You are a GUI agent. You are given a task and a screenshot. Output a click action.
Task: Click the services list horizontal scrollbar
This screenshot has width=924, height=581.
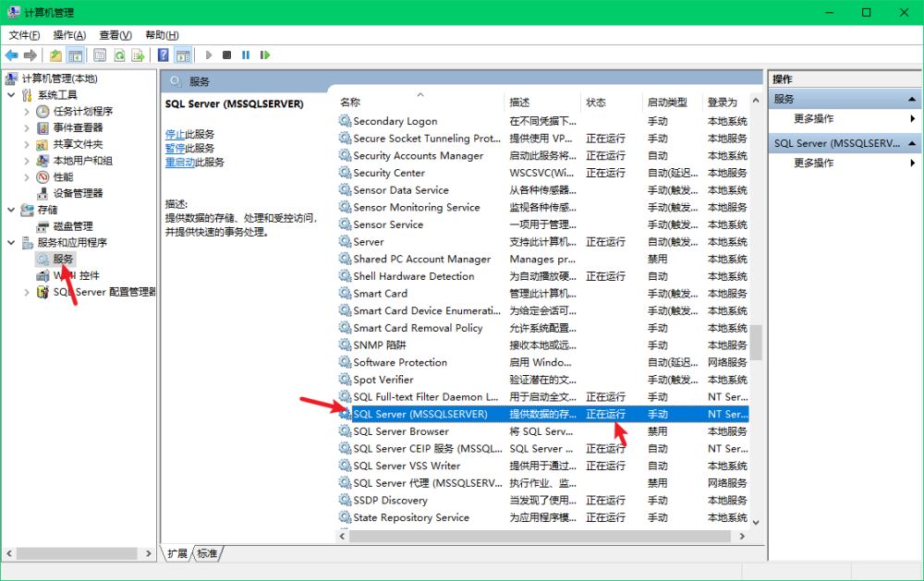(540, 537)
